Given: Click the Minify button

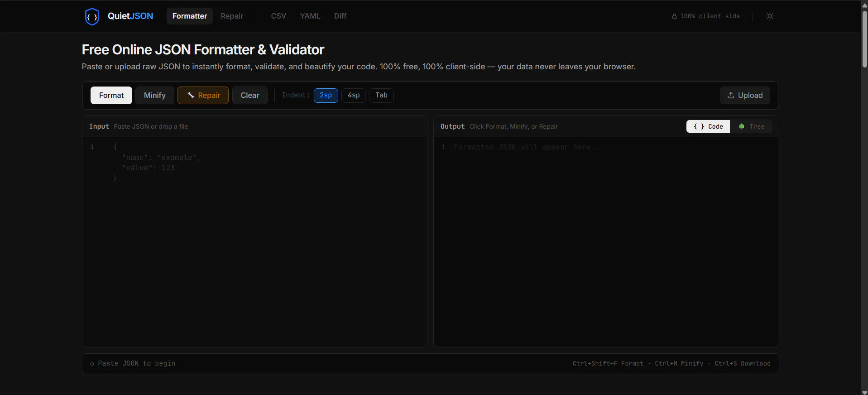Looking at the screenshot, I should click(x=155, y=95).
